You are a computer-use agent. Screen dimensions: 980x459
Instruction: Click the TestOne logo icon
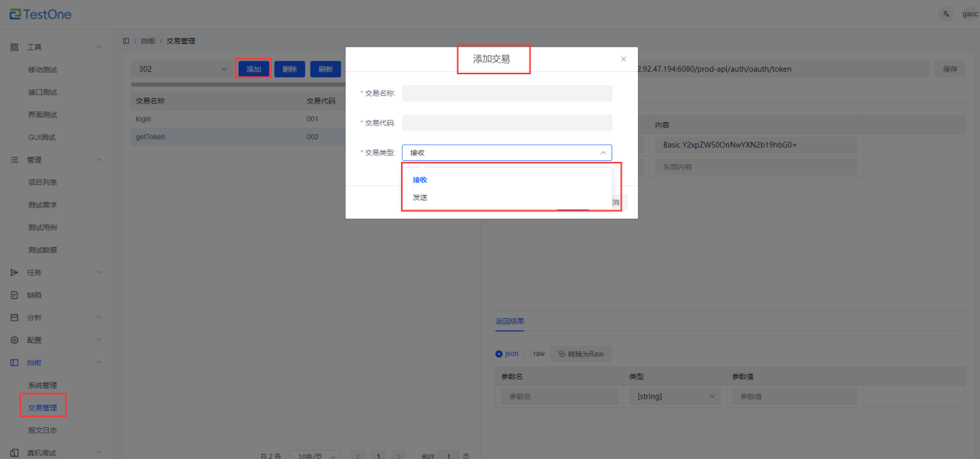[x=15, y=15]
